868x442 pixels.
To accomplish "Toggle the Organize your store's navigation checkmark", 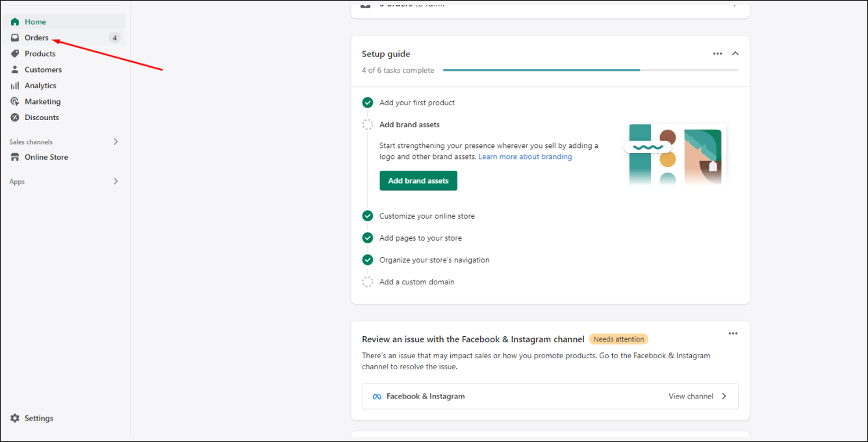I will tap(368, 260).
